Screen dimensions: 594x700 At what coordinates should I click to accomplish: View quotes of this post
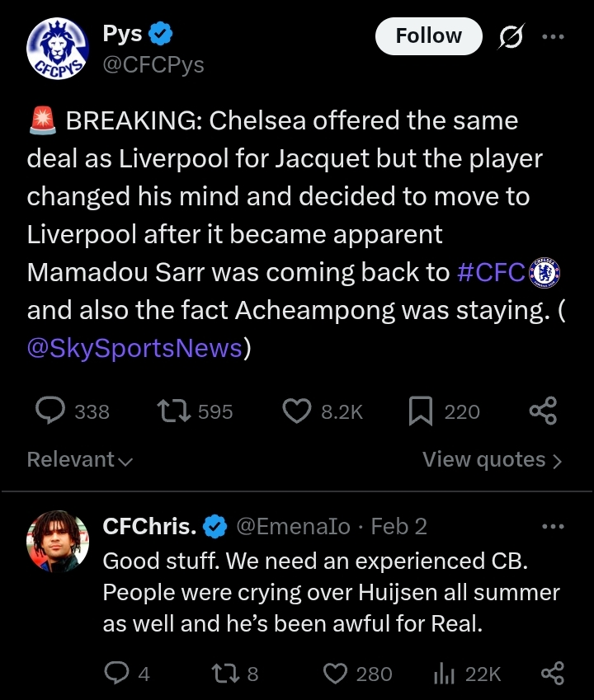[x=493, y=459]
